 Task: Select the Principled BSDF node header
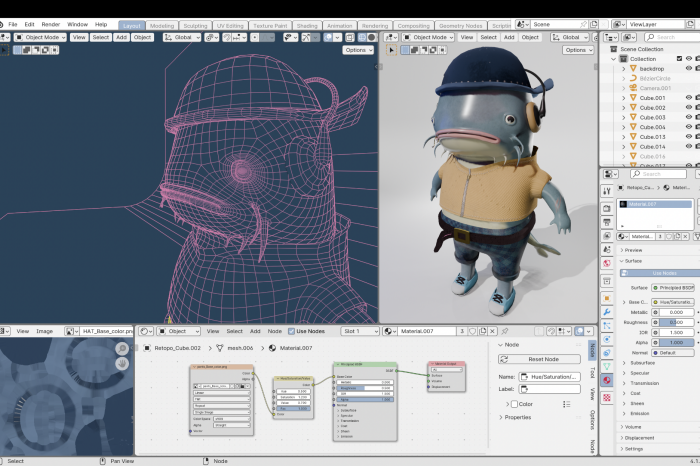[351, 364]
